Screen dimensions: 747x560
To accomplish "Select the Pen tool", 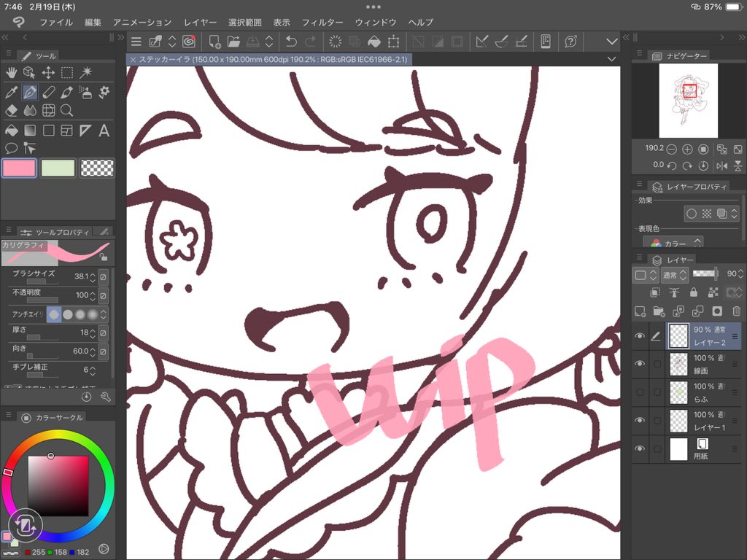I will coord(29,92).
